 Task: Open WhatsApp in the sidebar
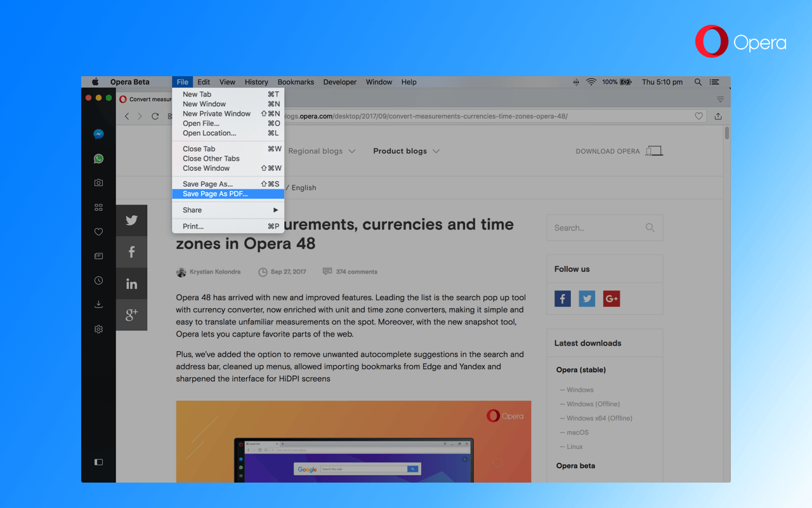click(x=98, y=159)
